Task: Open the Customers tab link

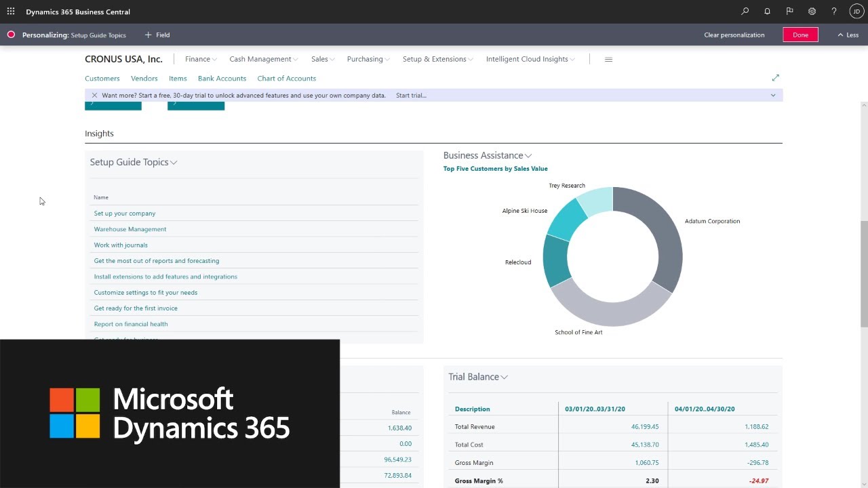Action: point(102,79)
